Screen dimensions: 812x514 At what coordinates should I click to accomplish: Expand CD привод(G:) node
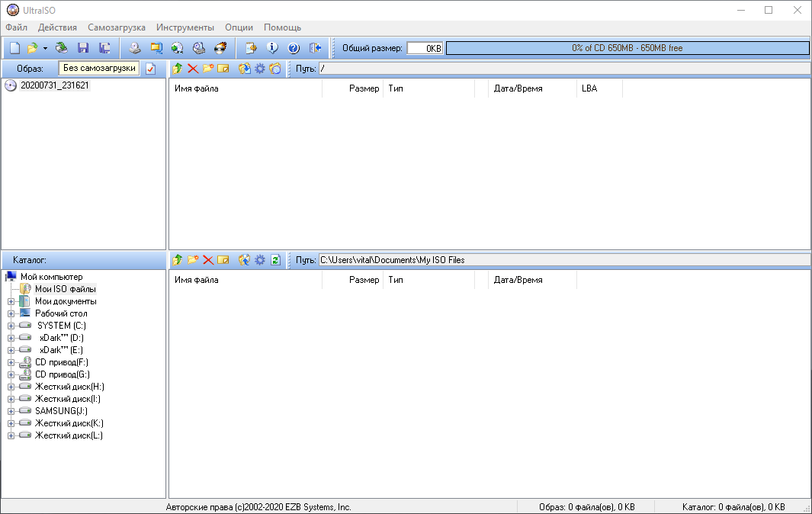click(x=11, y=374)
